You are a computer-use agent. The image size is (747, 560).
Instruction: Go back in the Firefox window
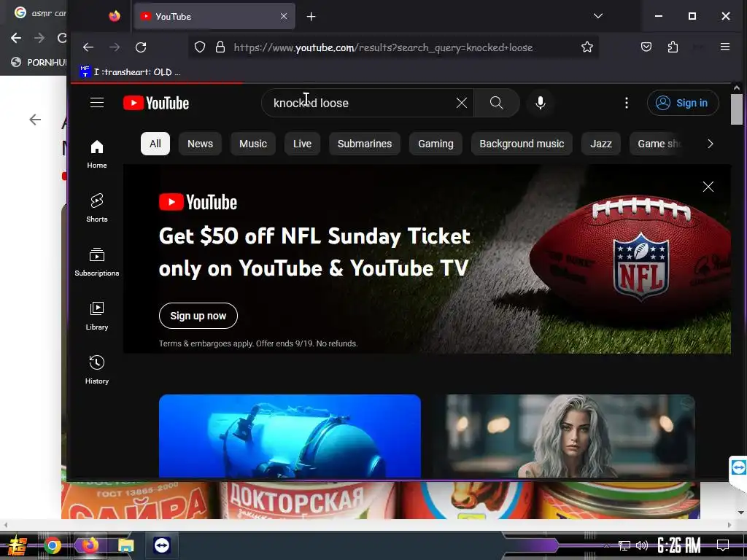[88, 47]
